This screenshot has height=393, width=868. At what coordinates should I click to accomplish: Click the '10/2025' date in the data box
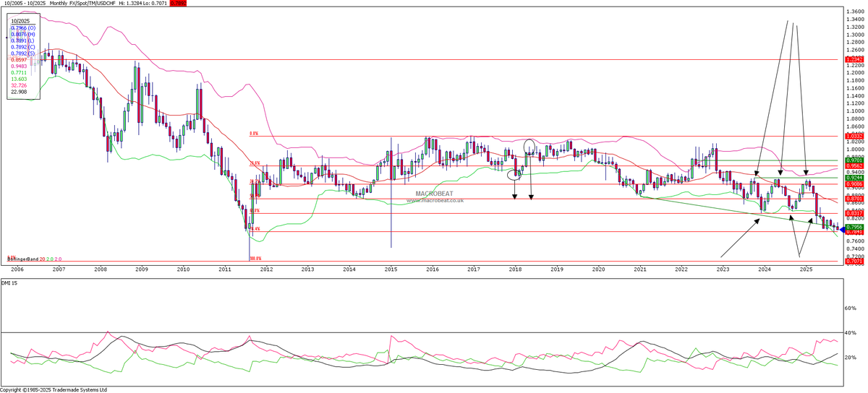pyautogui.click(x=20, y=21)
